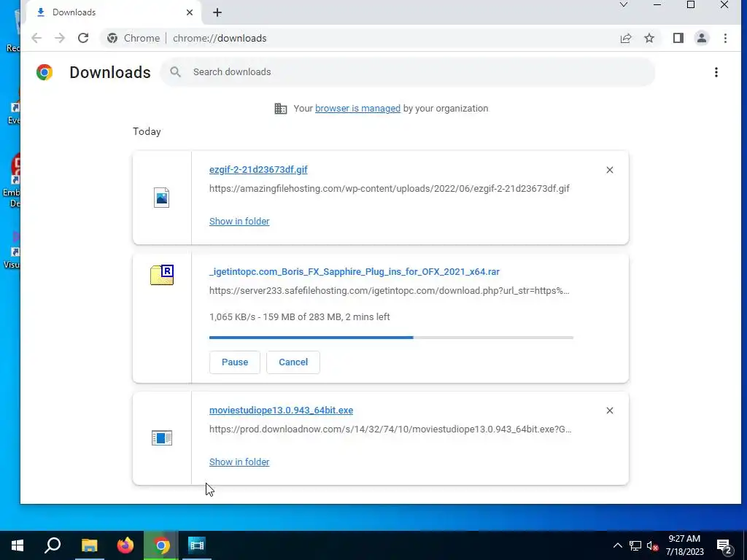Remove moviestudiope13 download from list
Image resolution: width=747 pixels, height=560 pixels.
coord(609,411)
